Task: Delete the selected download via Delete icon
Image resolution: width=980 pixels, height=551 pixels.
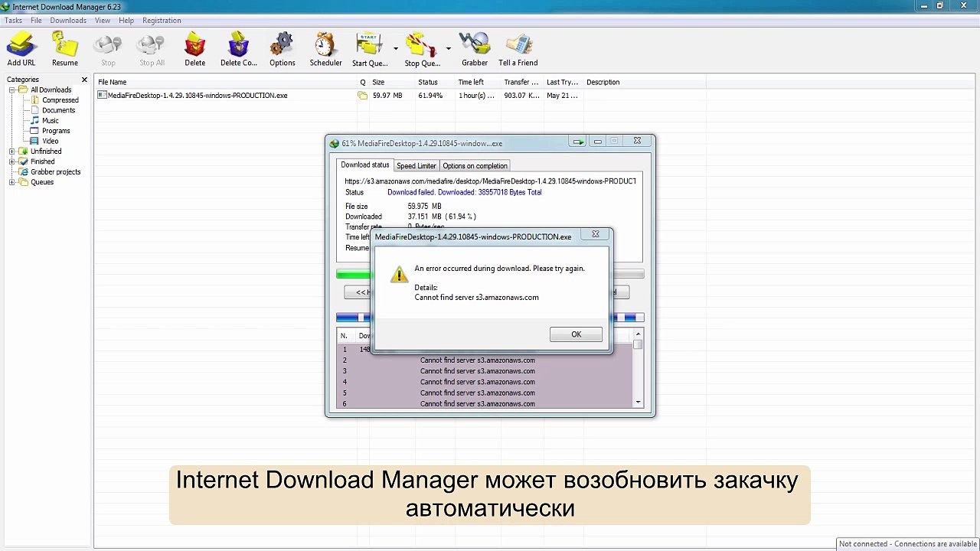Action: [x=195, y=44]
